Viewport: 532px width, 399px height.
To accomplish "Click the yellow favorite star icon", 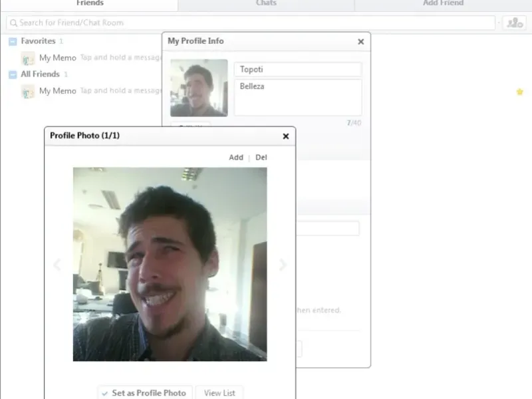I will 519,92.
